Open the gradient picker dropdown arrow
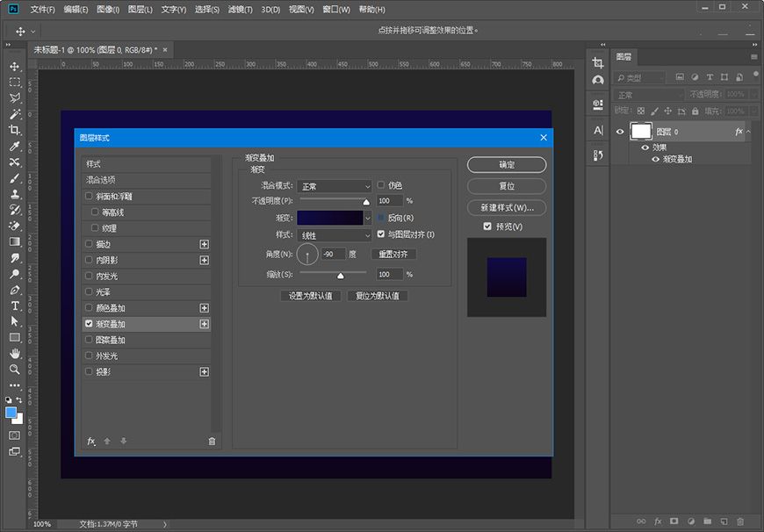The width and height of the screenshot is (764, 532). [x=368, y=218]
